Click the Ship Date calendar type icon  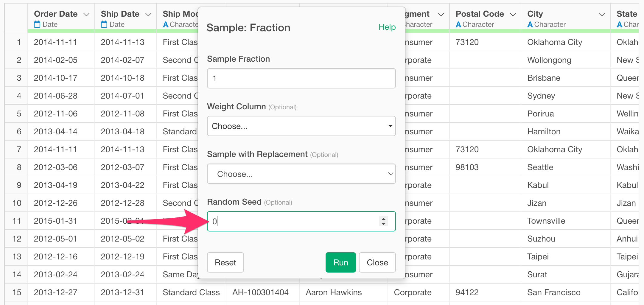[x=104, y=24]
